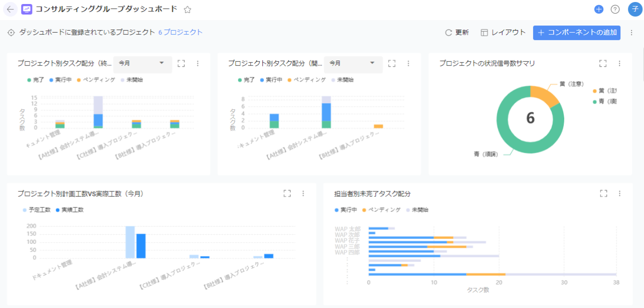Image resolution: width=644 pixels, height=308 pixels.
Task: Click the number 6 in the donut center
Action: [531, 118]
